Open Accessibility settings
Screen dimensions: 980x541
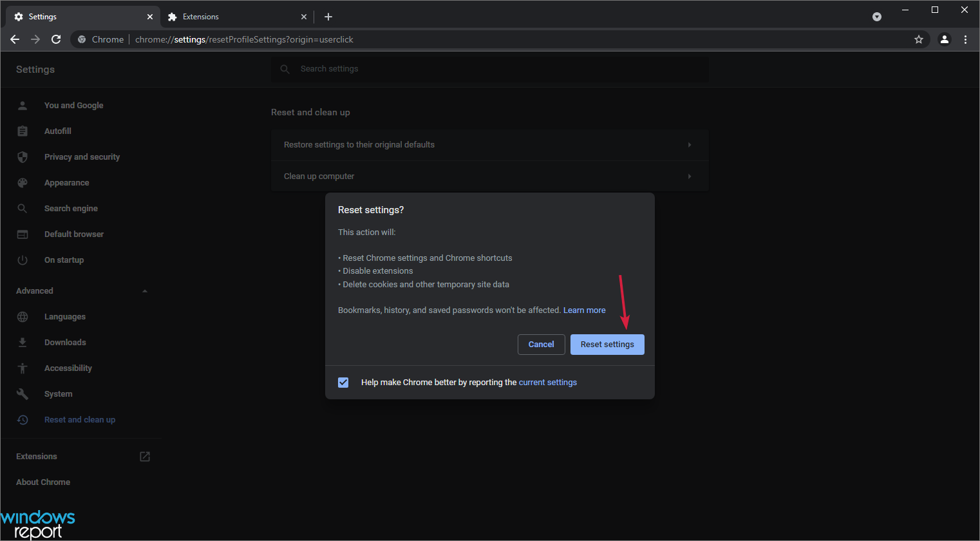tap(68, 368)
